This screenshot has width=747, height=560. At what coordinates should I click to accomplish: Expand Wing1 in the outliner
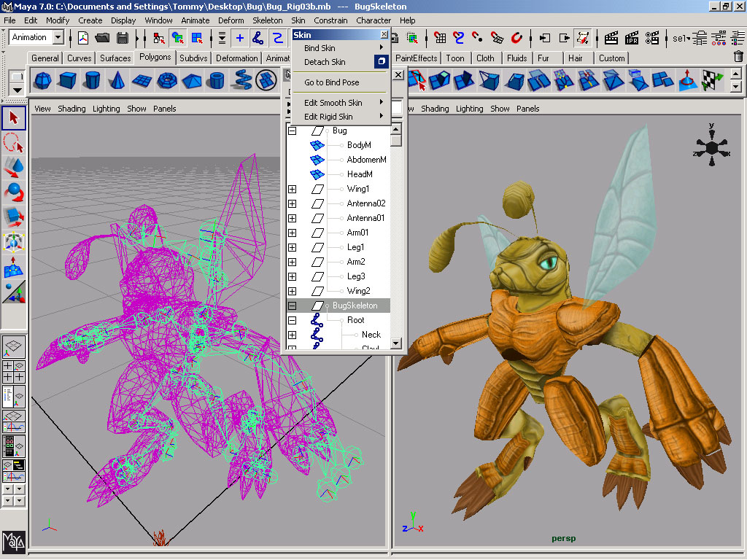tap(294, 188)
